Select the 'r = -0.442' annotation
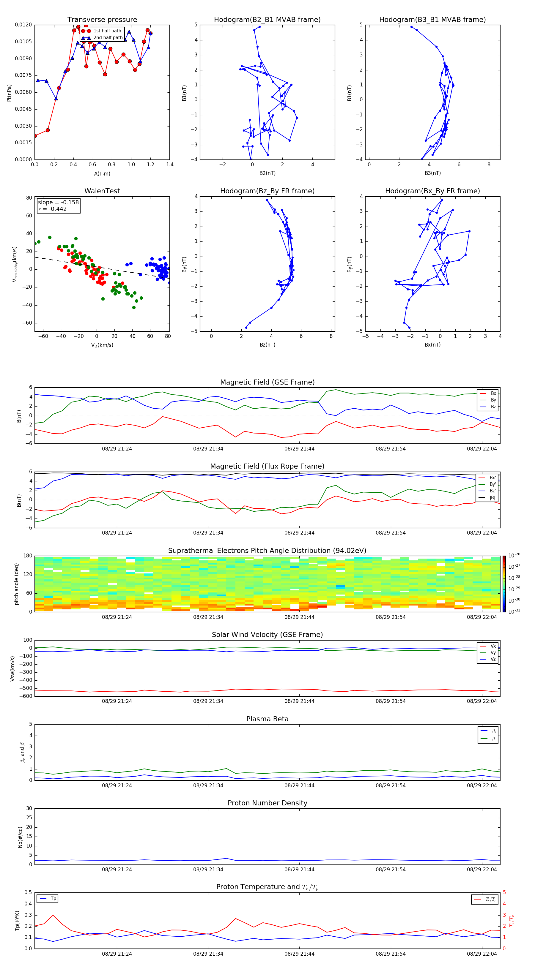Image resolution: width=535 pixels, height=980 pixels. click(x=53, y=209)
